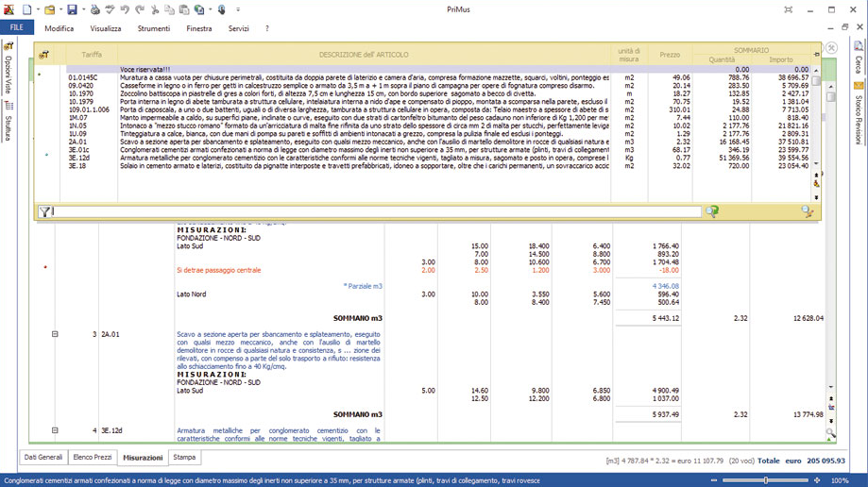
Task: Collapse item 4 row 3E.12d
Action: [x=55, y=430]
